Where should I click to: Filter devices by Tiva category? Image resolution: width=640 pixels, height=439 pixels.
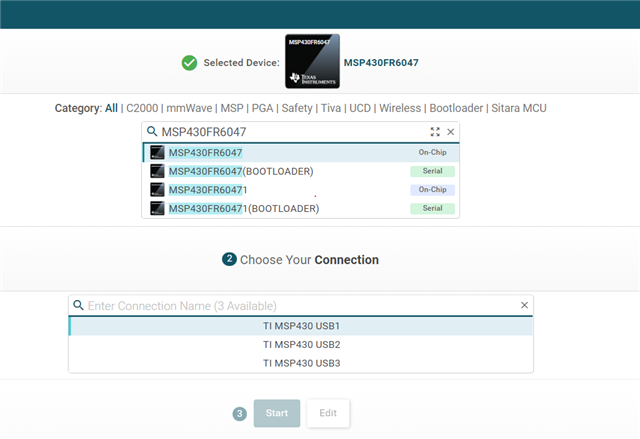(331, 108)
